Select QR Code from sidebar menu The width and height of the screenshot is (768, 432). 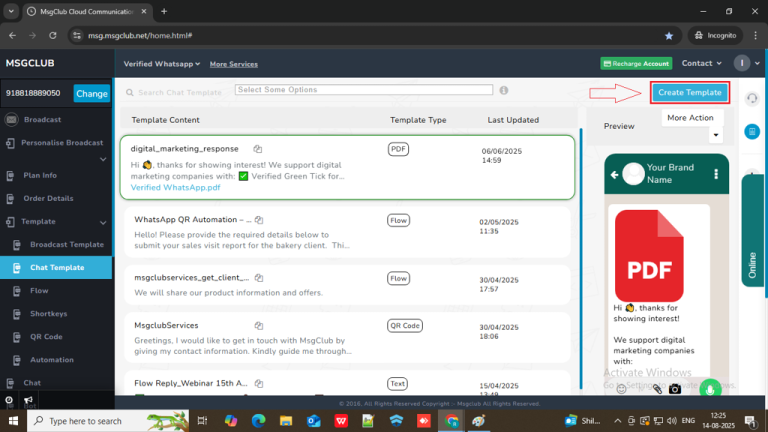(x=46, y=336)
